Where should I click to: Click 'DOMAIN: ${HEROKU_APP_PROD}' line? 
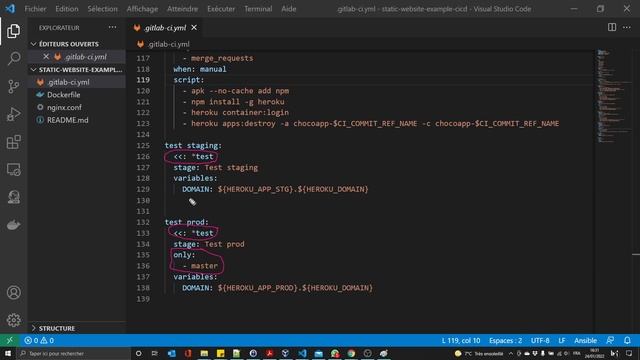pyautogui.click(x=277, y=288)
